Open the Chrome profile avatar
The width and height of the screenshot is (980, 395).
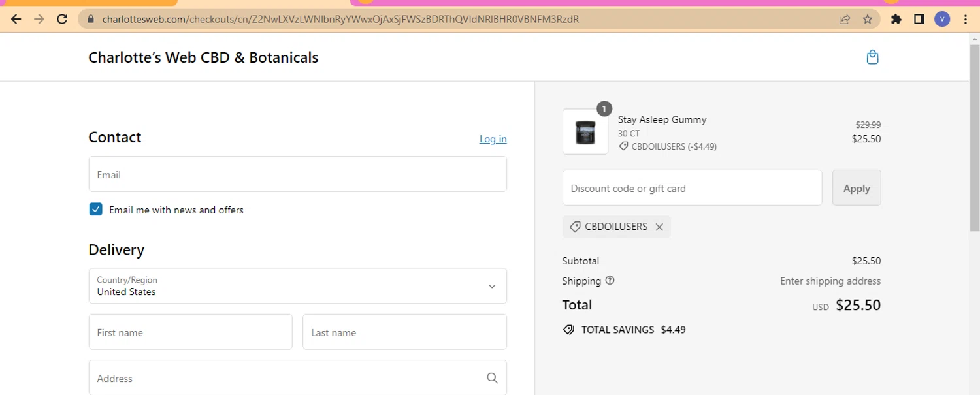[x=941, y=19]
